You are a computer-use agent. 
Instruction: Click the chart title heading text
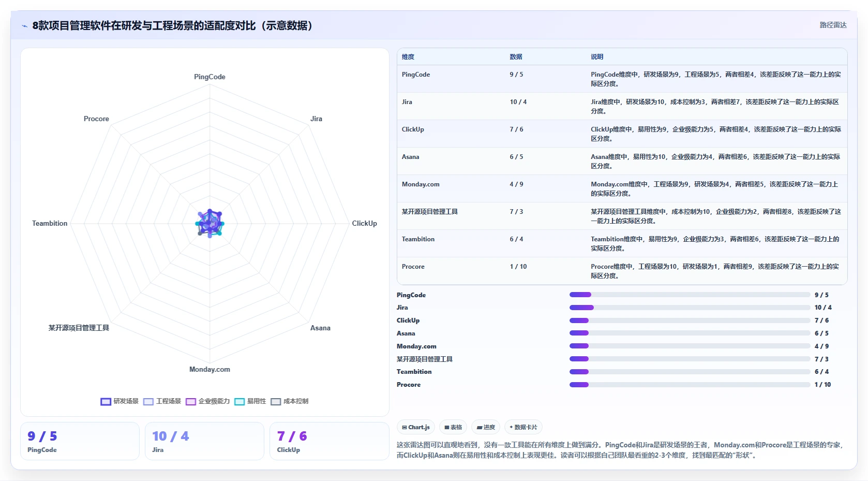click(174, 26)
